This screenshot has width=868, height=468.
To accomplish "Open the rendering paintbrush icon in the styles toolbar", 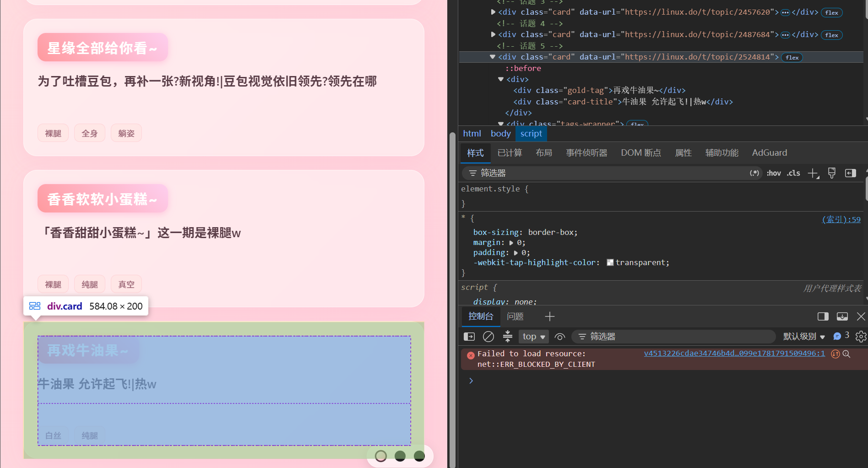I will 832,173.
